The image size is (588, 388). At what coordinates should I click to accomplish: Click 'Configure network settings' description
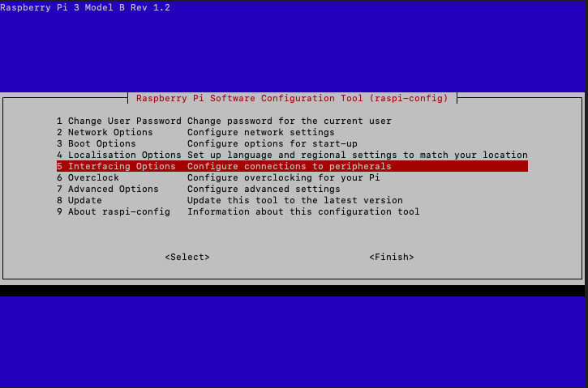260,132
